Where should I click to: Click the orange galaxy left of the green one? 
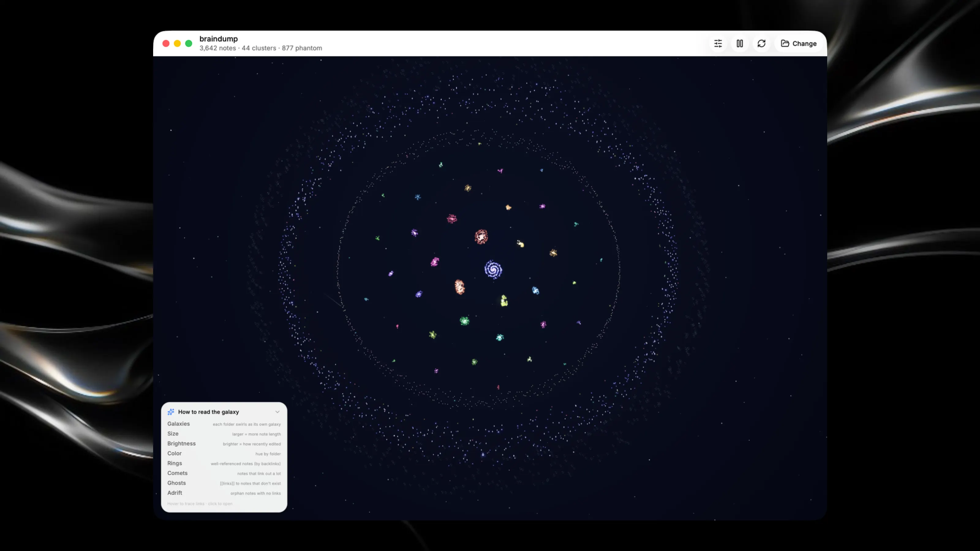(x=460, y=287)
